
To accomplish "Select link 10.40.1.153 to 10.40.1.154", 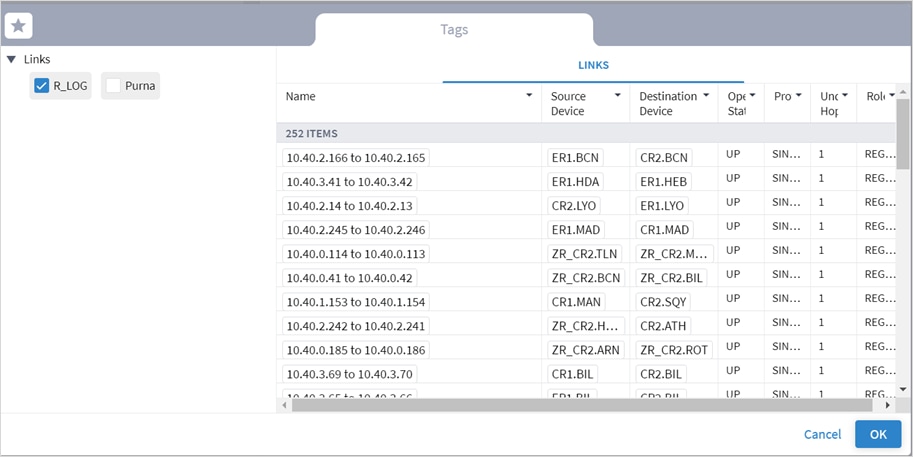I will 356,302.
